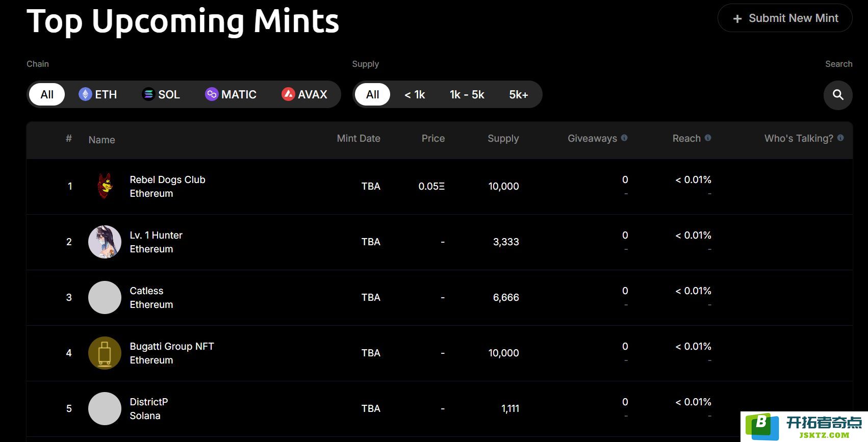This screenshot has height=442, width=868.
Task: Click the Giveaways column header
Action: (x=592, y=139)
